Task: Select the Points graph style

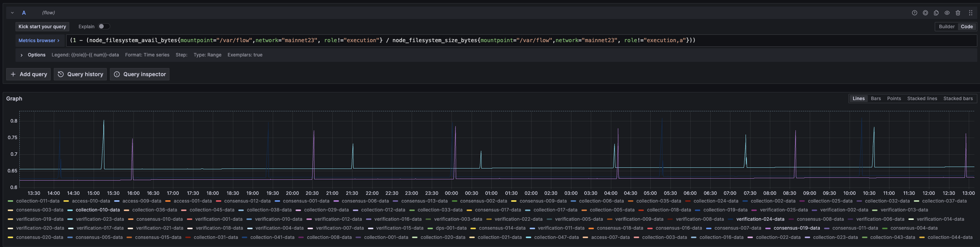Action: click(x=894, y=99)
